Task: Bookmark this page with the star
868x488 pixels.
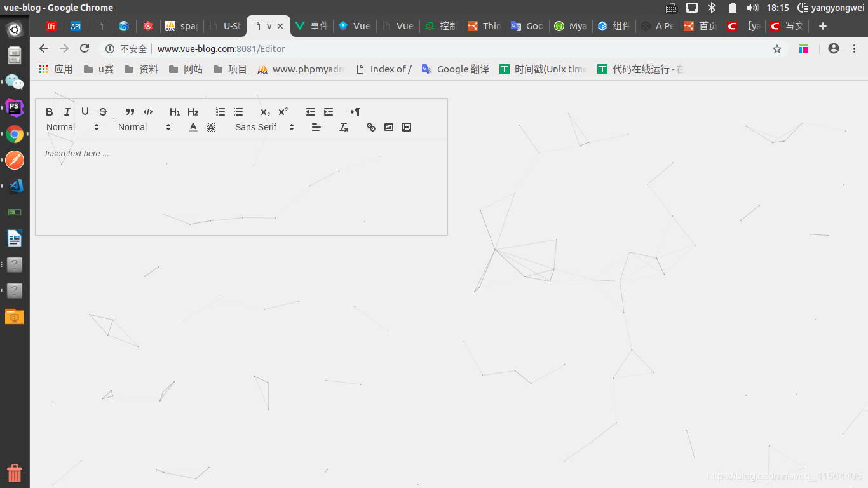Action: tap(777, 49)
